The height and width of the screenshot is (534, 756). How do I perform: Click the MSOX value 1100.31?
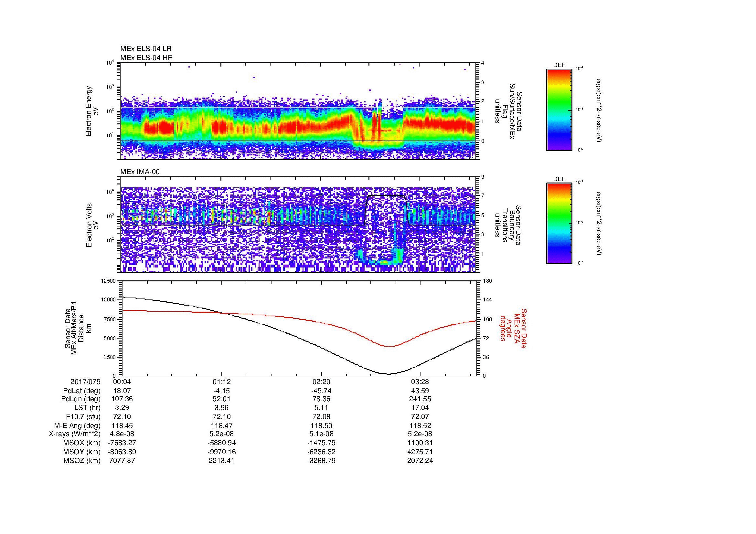(x=420, y=443)
